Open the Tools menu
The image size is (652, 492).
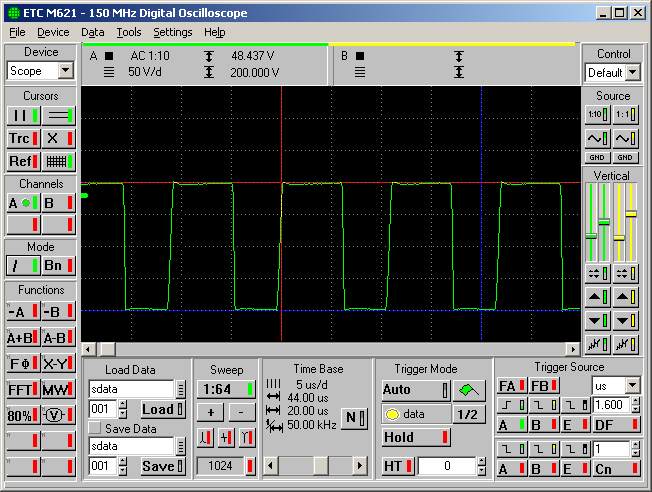pos(128,32)
